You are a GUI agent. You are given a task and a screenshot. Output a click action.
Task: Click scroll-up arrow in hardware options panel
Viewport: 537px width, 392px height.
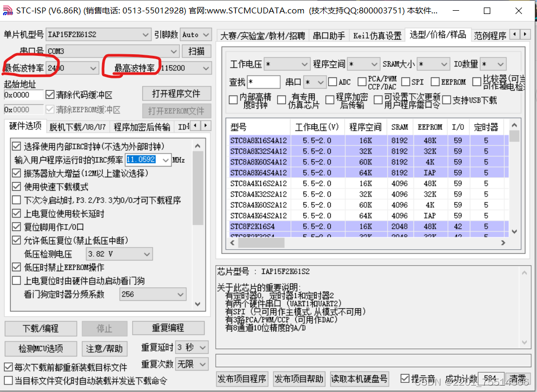(x=198, y=146)
